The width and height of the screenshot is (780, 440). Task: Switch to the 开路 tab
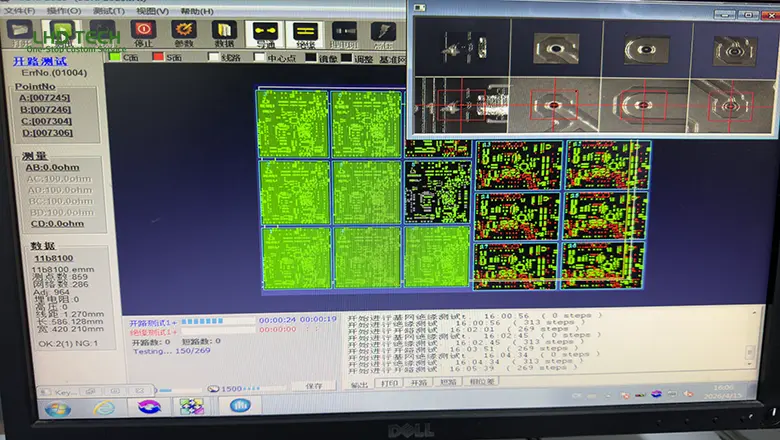point(419,383)
